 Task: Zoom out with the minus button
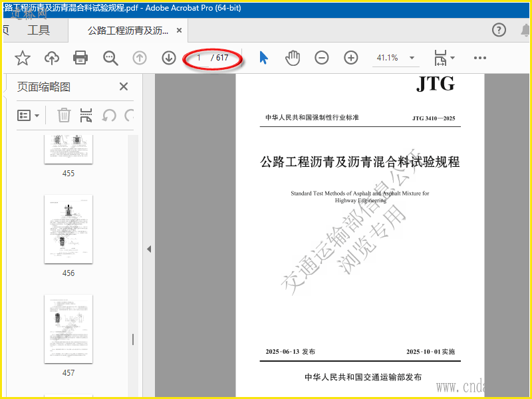pos(322,58)
